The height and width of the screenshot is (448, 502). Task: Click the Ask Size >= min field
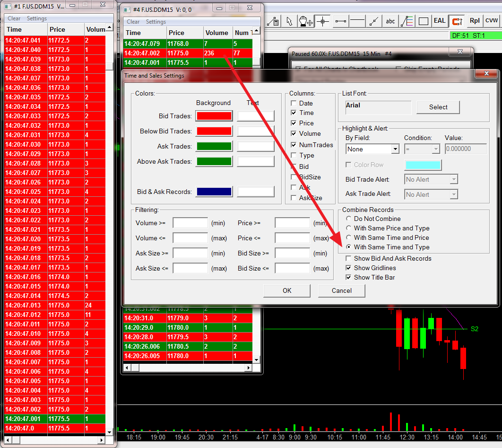[190, 253]
